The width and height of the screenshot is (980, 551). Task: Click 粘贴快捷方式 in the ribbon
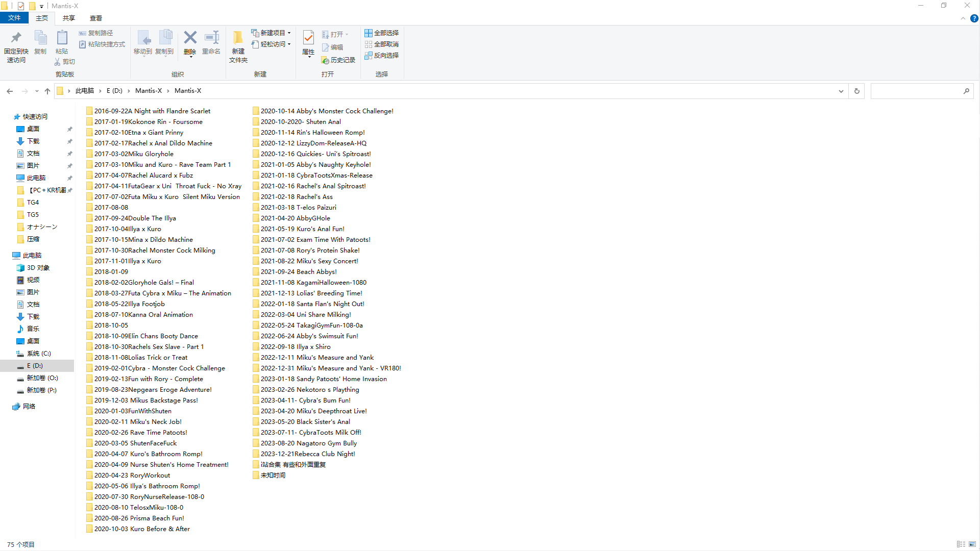click(102, 44)
